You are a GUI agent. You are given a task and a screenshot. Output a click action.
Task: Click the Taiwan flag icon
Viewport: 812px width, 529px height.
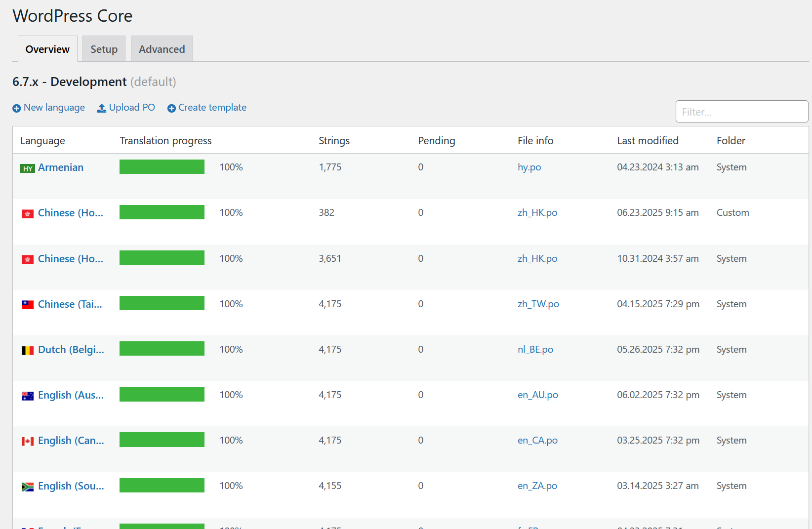[28, 305]
